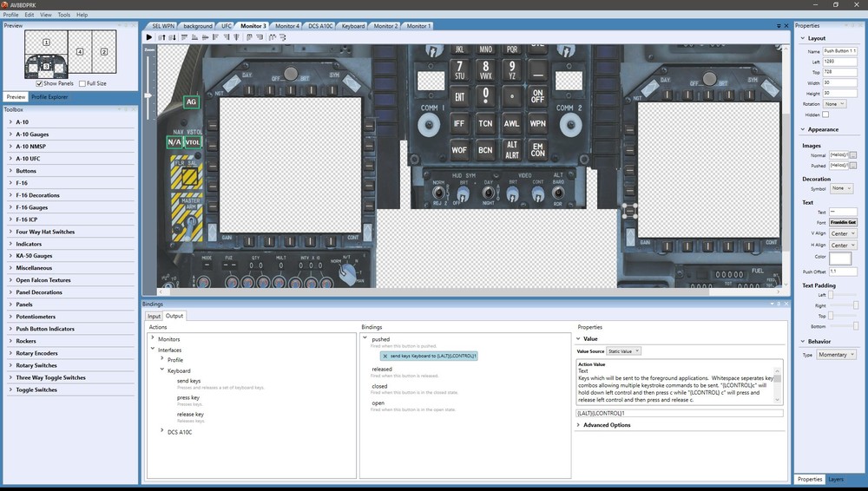The width and height of the screenshot is (868, 491).
Task: Open the Value Source dropdown
Action: coord(623,351)
